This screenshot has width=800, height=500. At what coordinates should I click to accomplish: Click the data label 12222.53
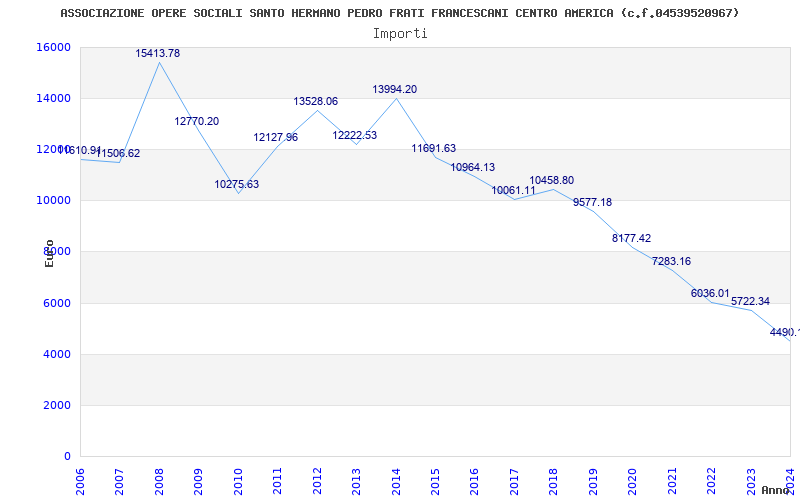point(355,135)
